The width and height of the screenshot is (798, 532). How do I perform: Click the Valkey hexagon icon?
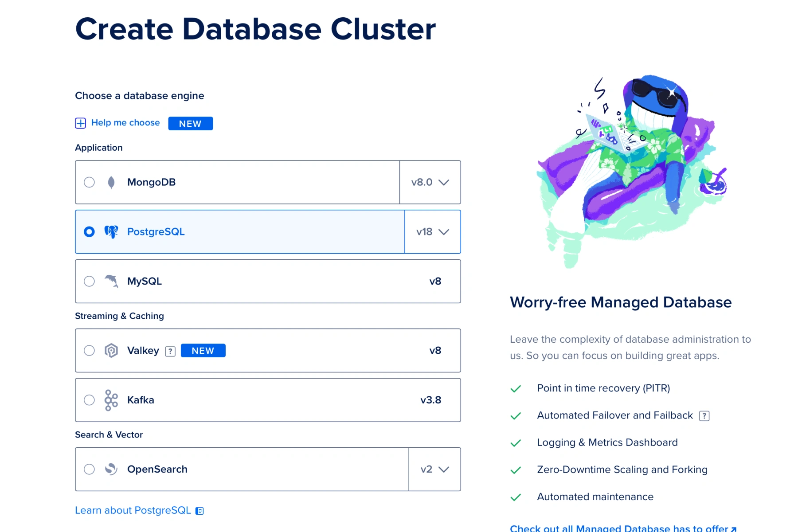(x=111, y=351)
